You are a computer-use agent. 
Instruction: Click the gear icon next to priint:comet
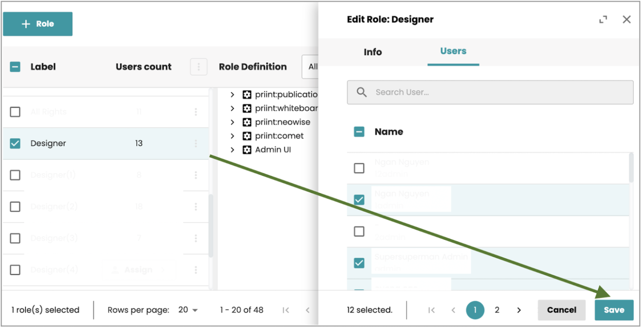point(247,136)
